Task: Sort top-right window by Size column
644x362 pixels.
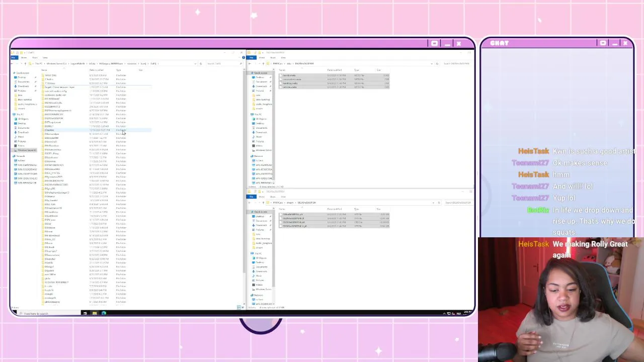Action: click(378, 70)
